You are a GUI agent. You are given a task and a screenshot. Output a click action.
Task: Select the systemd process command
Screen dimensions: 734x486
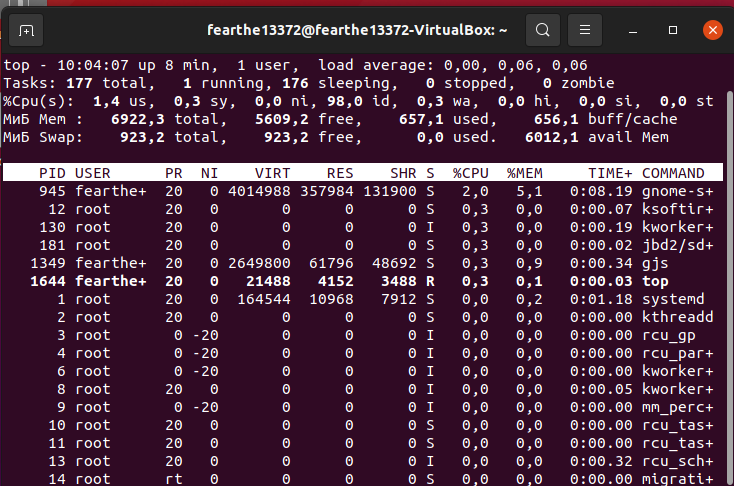[x=673, y=299]
